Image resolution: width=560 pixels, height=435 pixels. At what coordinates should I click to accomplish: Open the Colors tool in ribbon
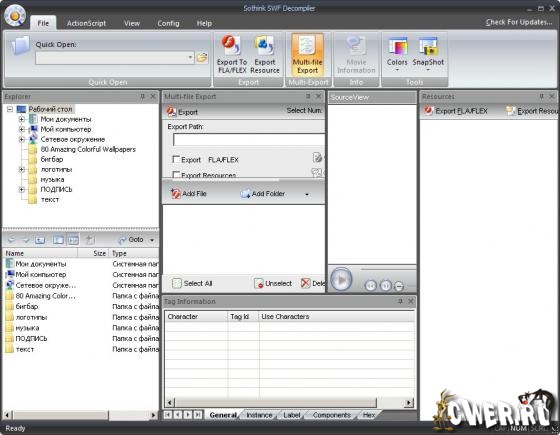coord(397,54)
